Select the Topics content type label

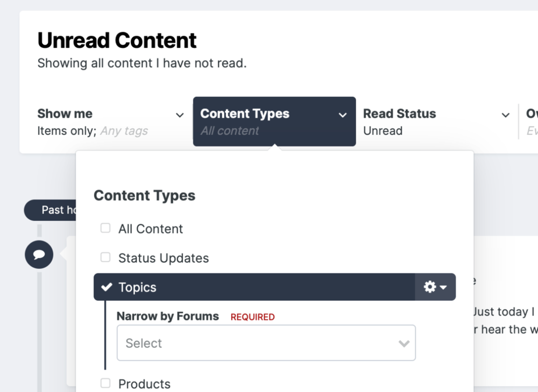[138, 288]
